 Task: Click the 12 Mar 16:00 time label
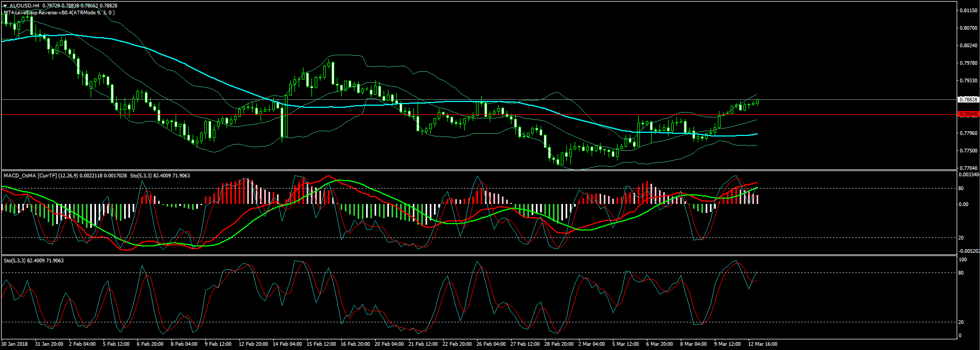click(x=762, y=344)
